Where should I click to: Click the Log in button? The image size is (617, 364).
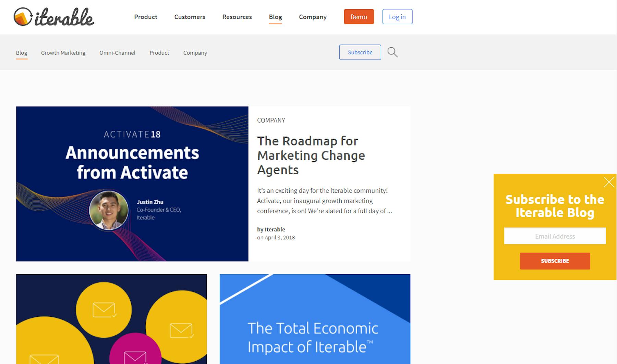tap(397, 17)
